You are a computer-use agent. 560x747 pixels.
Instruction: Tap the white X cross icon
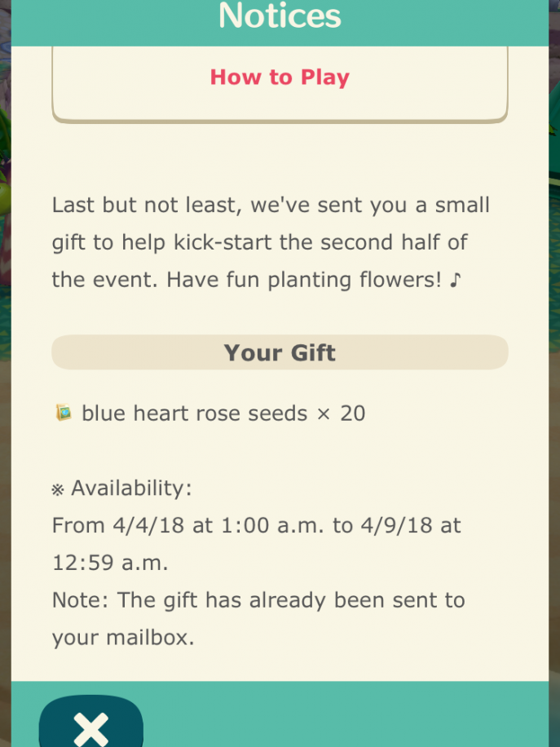click(91, 729)
